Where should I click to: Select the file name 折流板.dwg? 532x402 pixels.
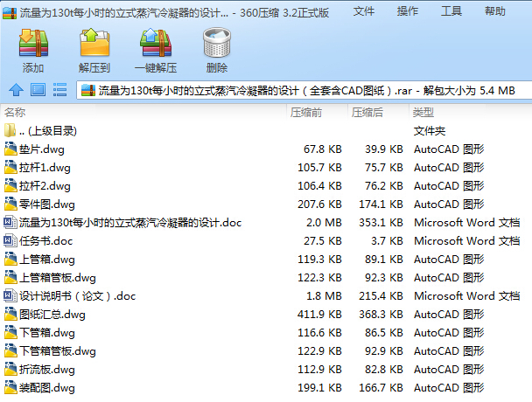click(x=47, y=369)
